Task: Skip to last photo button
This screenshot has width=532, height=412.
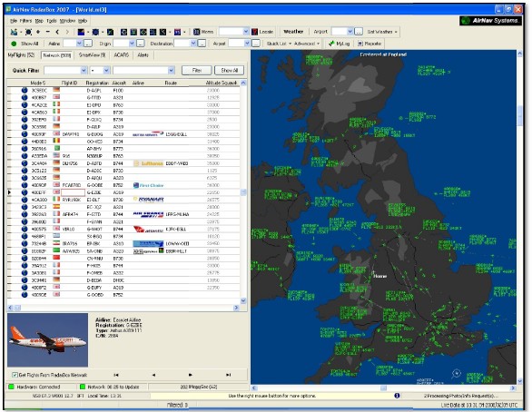Action: click(x=229, y=375)
